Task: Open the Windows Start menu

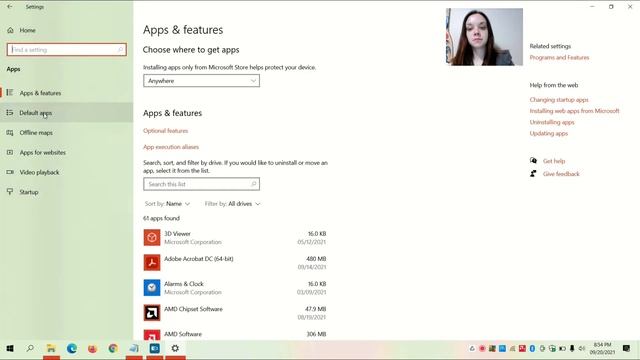Action: (10, 348)
